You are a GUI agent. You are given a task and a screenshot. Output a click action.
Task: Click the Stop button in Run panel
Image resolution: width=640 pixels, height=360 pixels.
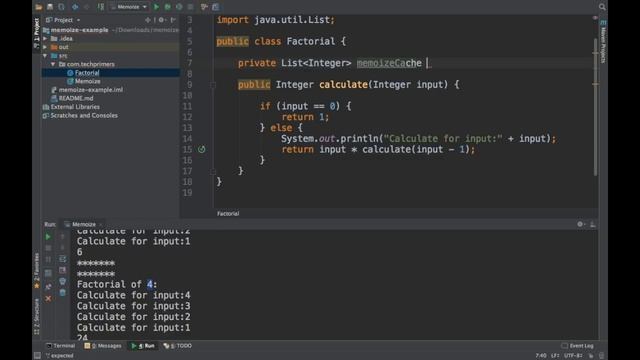tap(48, 248)
